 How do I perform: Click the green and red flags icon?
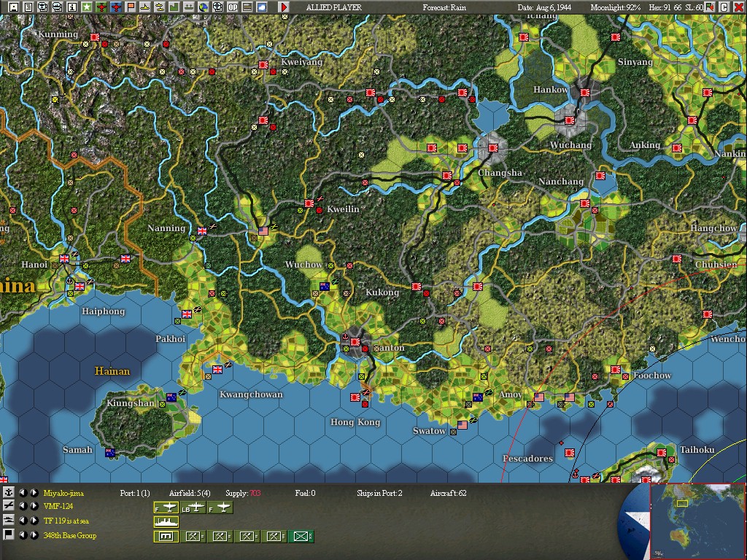click(710, 7)
